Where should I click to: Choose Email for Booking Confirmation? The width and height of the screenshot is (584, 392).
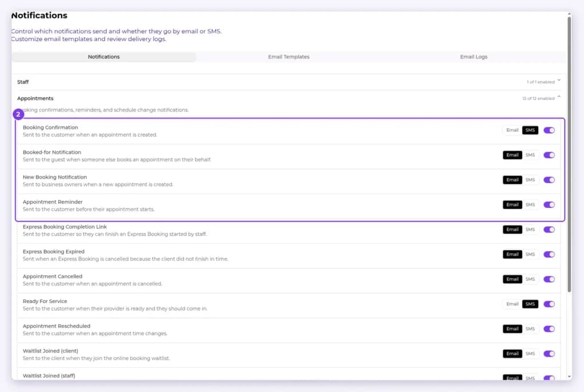(x=512, y=130)
